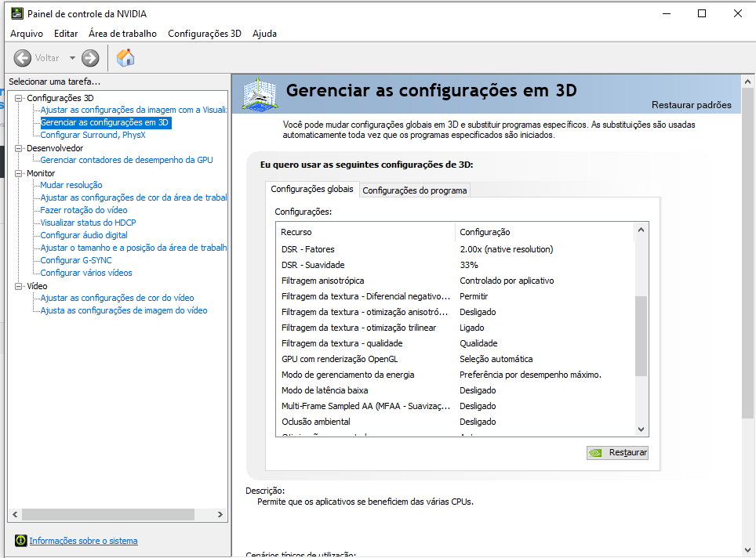Select the DSR - Suavidade setting row
756x558 pixels.
456,265
